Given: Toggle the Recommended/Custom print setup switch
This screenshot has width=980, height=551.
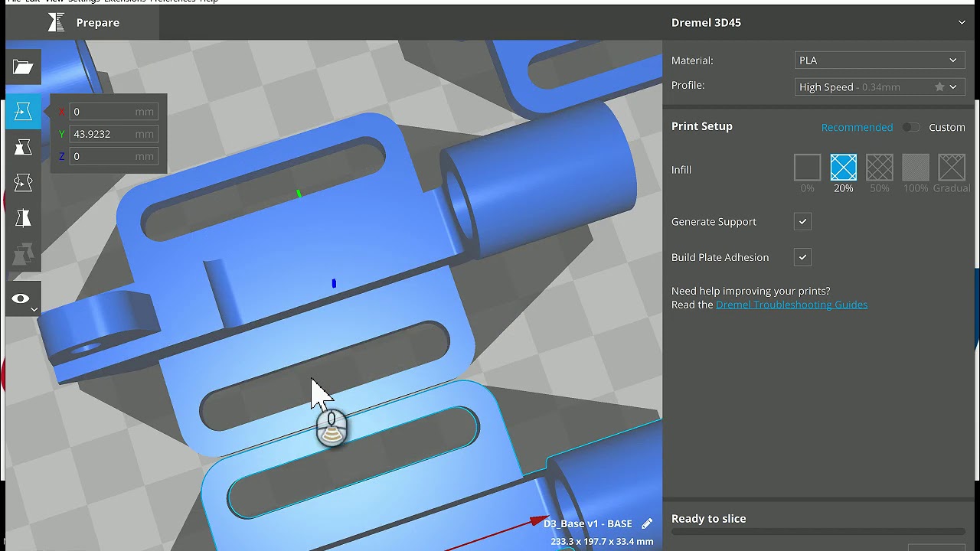Looking at the screenshot, I should pyautogui.click(x=910, y=128).
